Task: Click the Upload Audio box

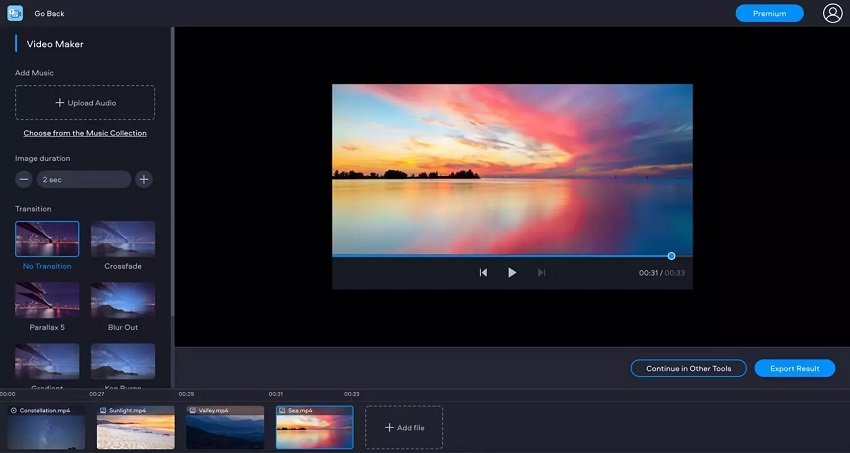Action: click(x=85, y=103)
